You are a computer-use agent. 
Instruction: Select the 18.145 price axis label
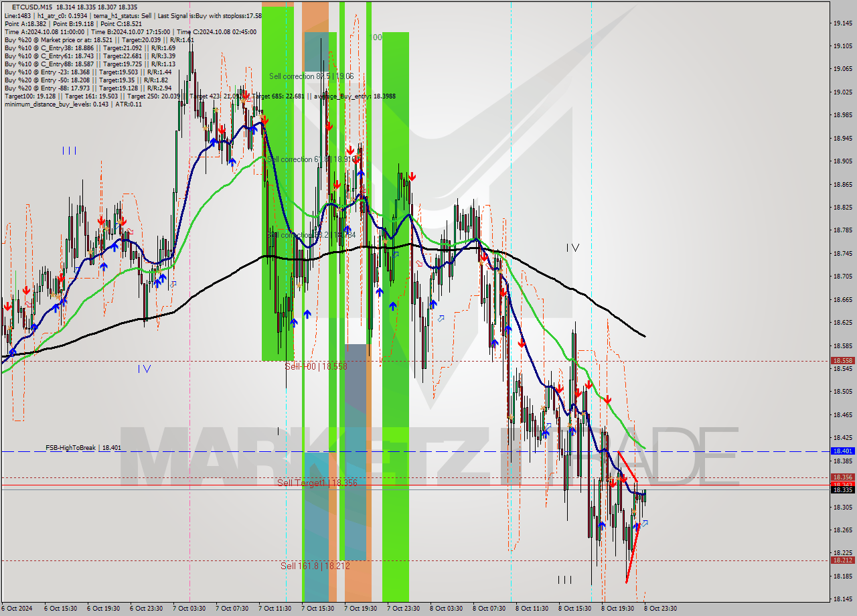pos(842,599)
